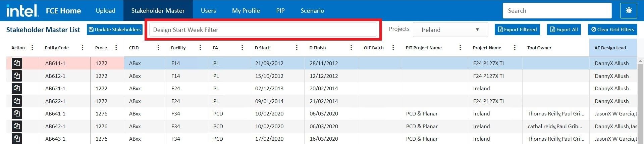Click Export Filtered button
The image size is (644, 144).
click(517, 30)
